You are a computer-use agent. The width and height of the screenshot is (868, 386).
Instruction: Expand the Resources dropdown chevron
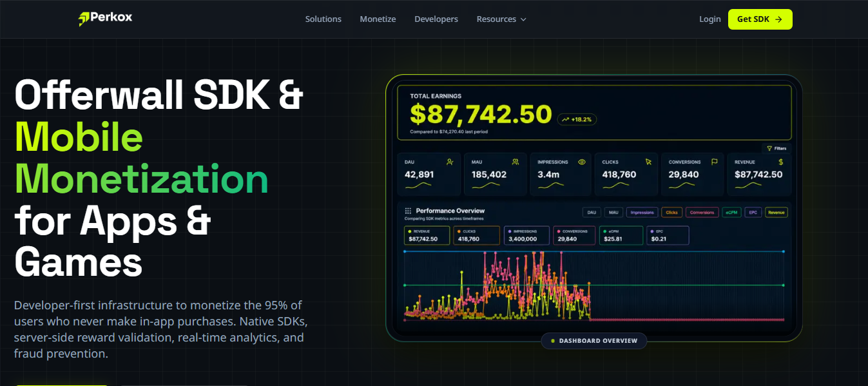[523, 19]
